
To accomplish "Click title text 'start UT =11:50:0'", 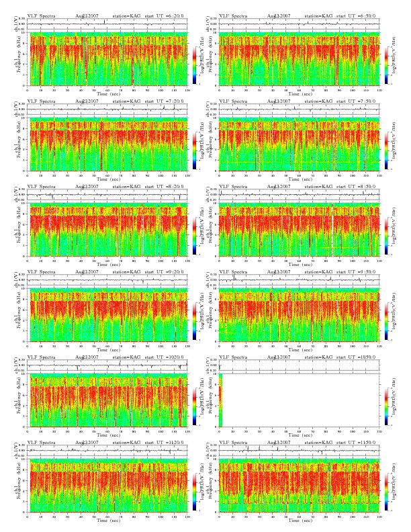I will 356,443.
